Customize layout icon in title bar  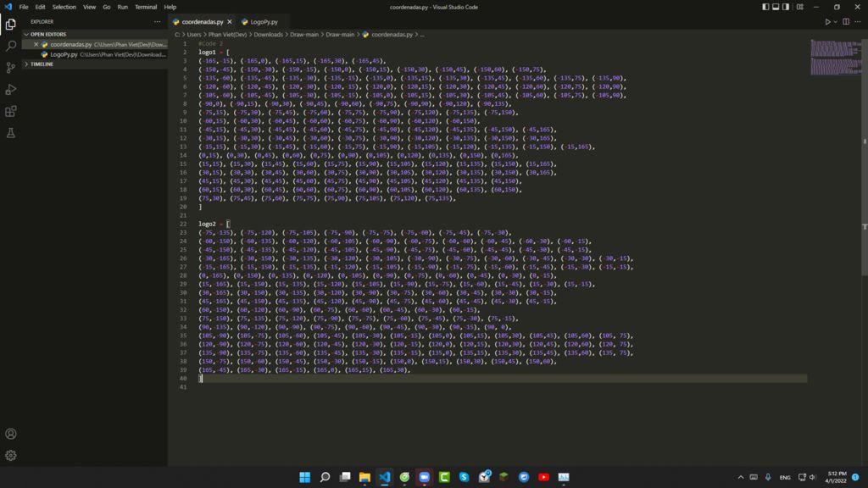click(x=800, y=7)
